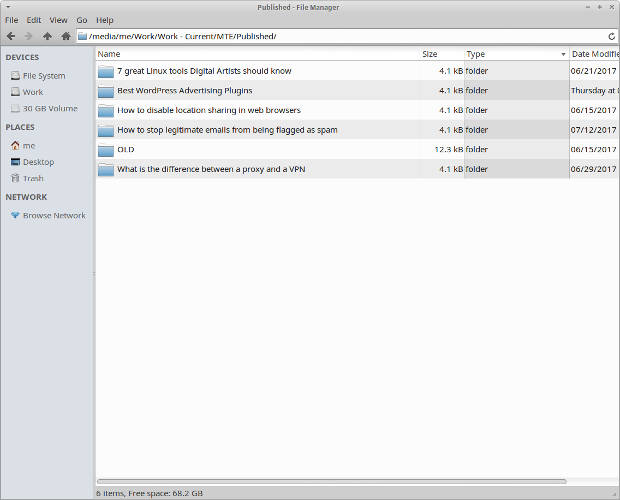Viewport: 620px width, 500px height.
Task: Select File System label in Devices
Action: coord(44,76)
